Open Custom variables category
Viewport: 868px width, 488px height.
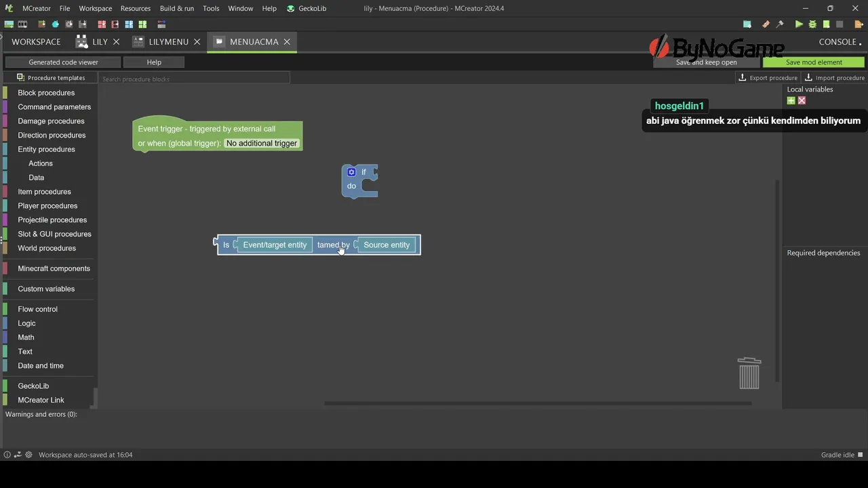pos(46,289)
